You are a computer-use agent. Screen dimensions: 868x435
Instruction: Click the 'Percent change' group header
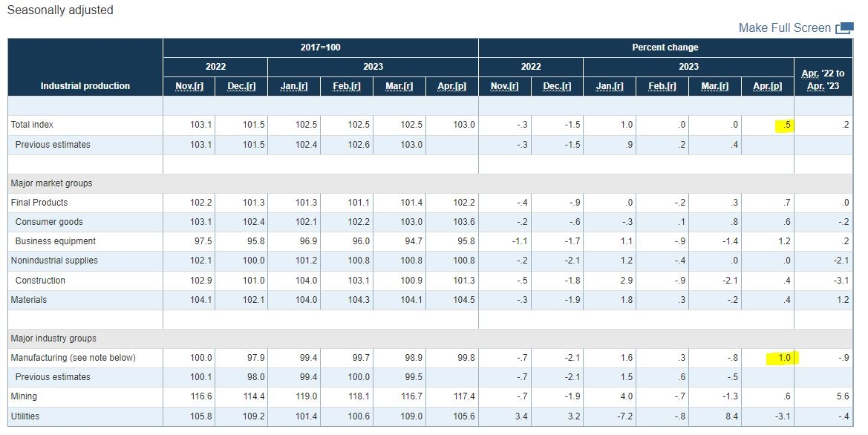(665, 48)
